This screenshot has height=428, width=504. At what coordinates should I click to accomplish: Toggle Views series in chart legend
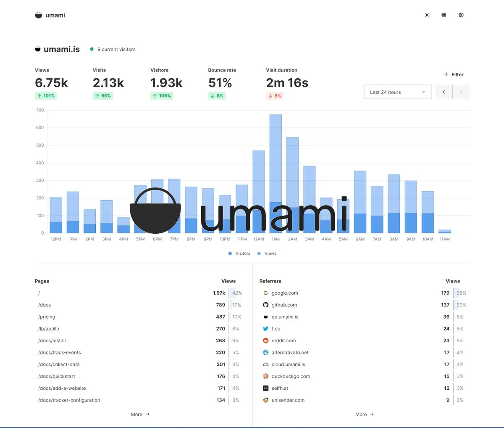pyautogui.click(x=267, y=254)
